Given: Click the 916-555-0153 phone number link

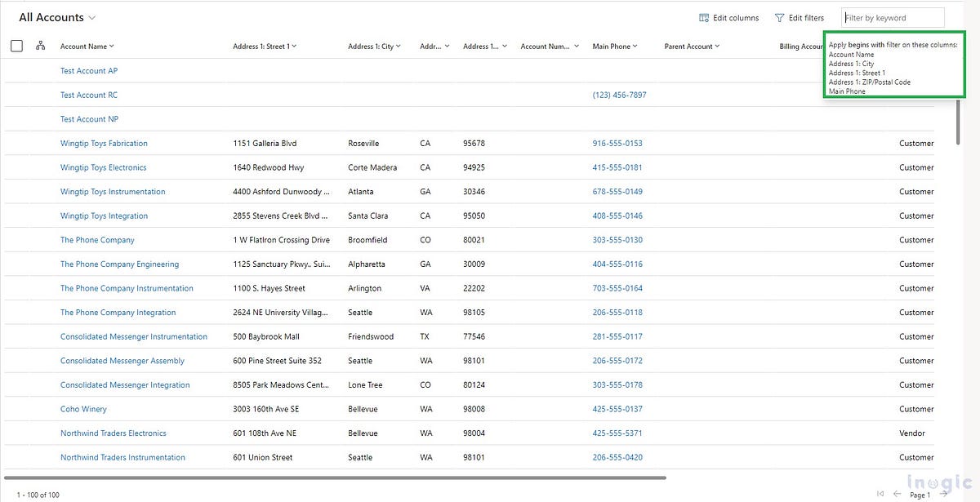Looking at the screenshot, I should click(x=618, y=143).
